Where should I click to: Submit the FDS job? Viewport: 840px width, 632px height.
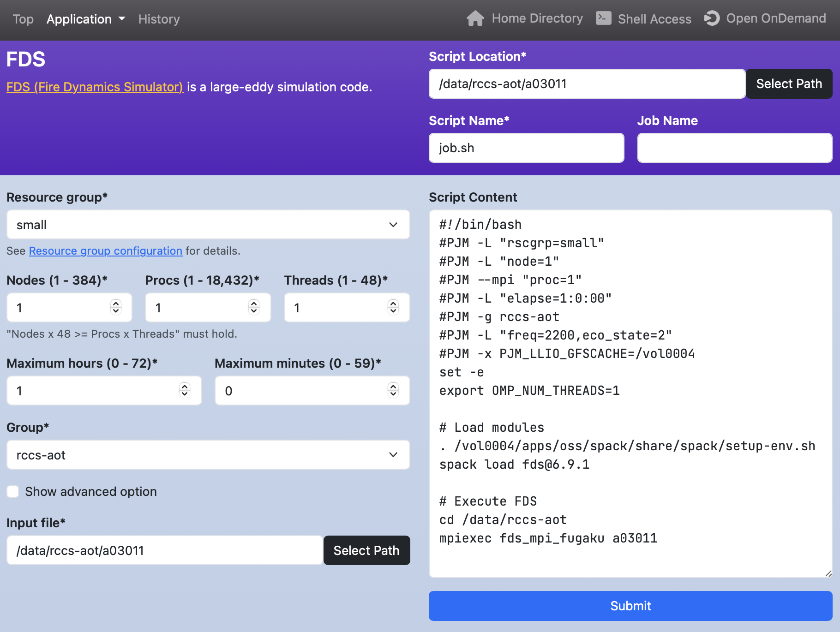coord(630,606)
